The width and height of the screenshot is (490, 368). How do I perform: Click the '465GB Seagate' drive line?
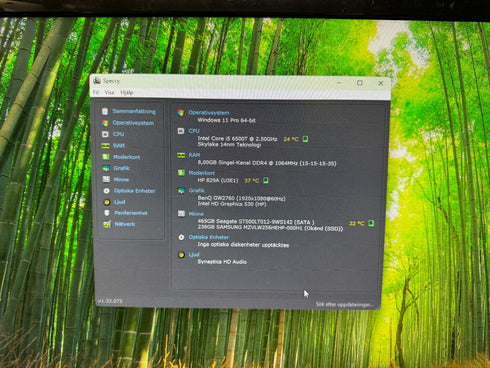pos(256,221)
